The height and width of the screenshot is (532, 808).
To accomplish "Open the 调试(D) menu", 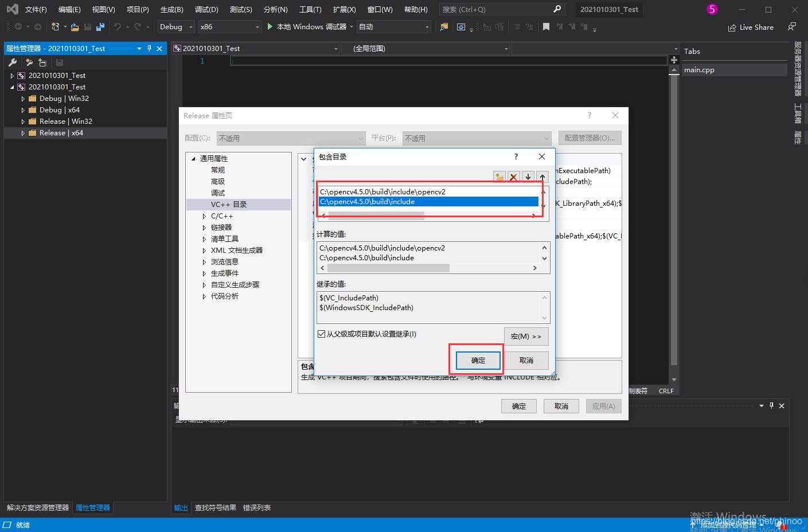I will coord(206,9).
